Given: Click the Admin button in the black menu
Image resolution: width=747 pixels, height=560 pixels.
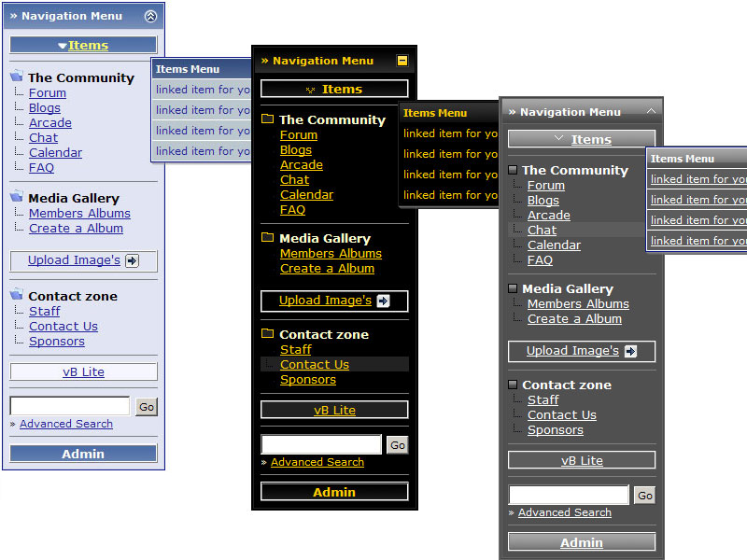Looking at the screenshot, I should tap(334, 492).
